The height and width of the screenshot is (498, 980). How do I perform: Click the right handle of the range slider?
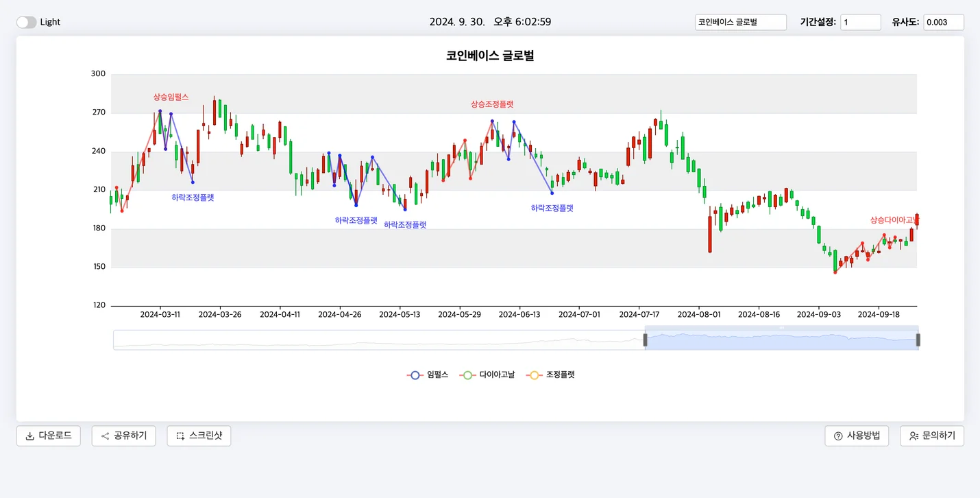[918, 340]
